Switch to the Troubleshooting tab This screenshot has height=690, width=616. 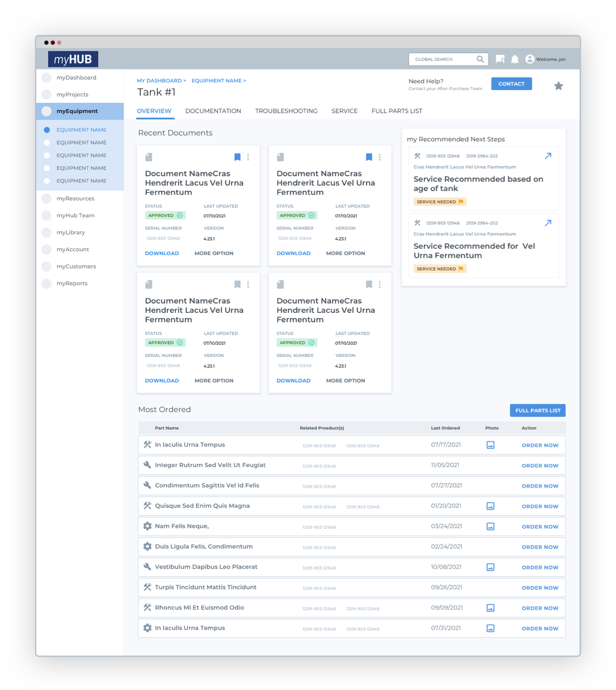tap(286, 111)
